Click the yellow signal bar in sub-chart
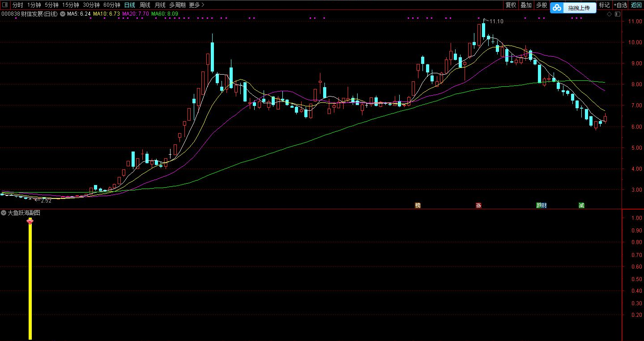This screenshot has width=644, height=341. (x=30, y=282)
